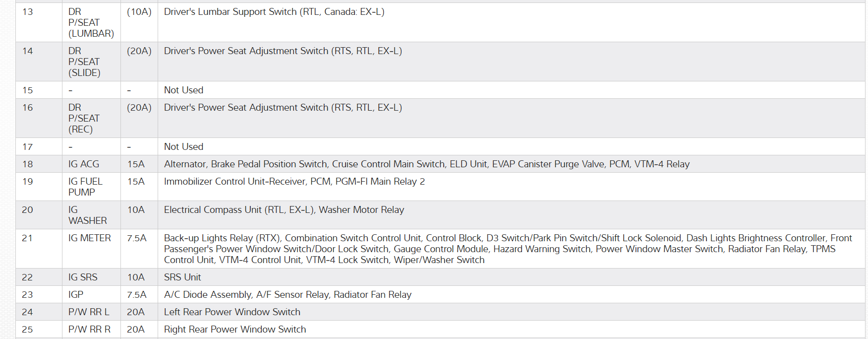Image resolution: width=868 pixels, height=339 pixels.
Task: Select the IG ACG fuse name
Action: pyautogui.click(x=84, y=164)
